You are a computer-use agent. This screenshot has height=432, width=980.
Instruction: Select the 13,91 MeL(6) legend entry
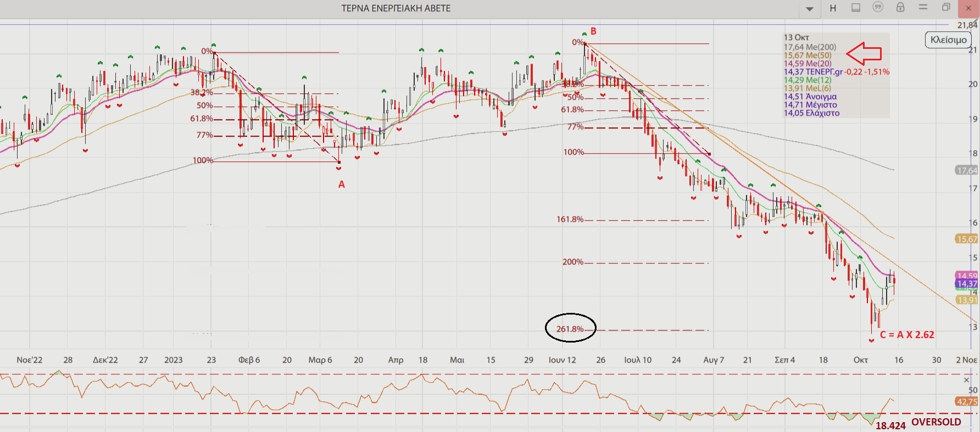pos(808,88)
